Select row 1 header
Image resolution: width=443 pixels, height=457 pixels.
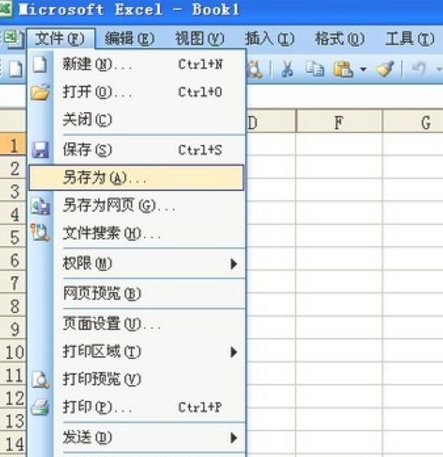[x=13, y=145]
